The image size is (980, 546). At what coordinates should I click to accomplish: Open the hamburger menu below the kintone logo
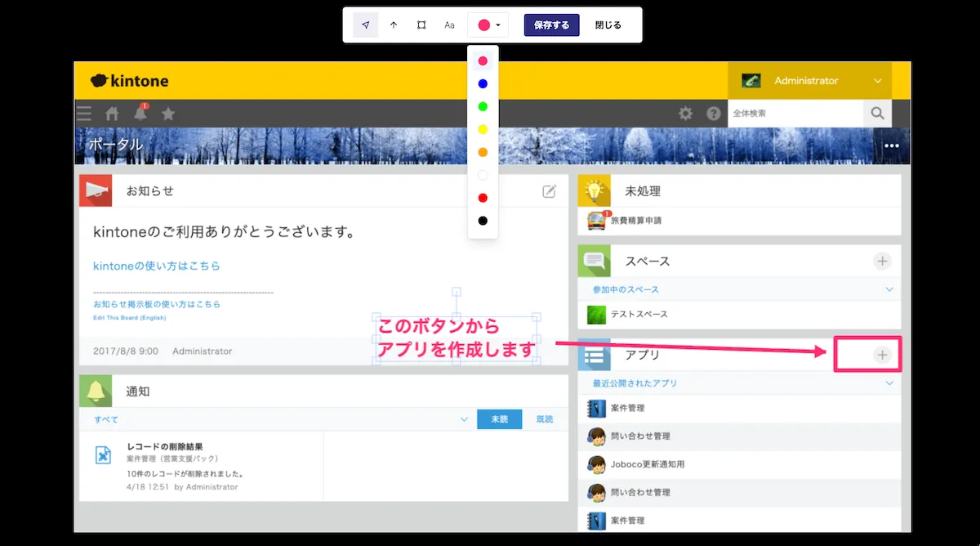[84, 114]
